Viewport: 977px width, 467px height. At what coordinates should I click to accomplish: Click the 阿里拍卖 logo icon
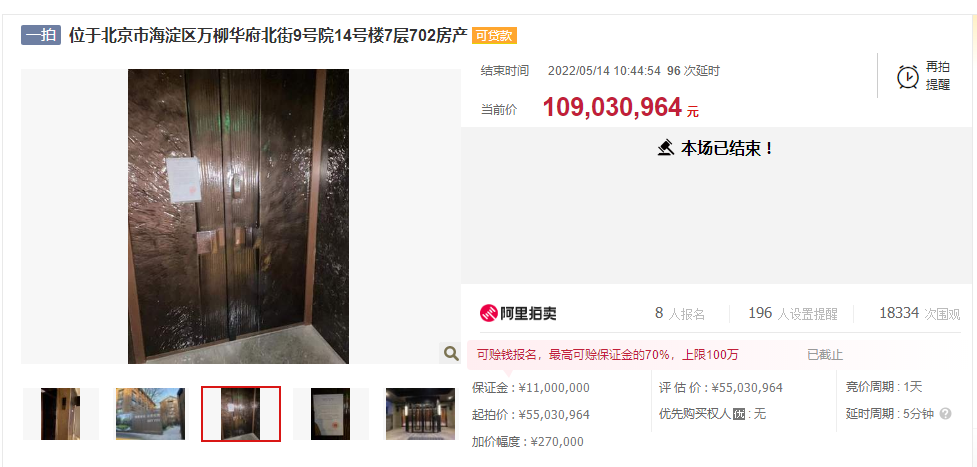(488, 313)
